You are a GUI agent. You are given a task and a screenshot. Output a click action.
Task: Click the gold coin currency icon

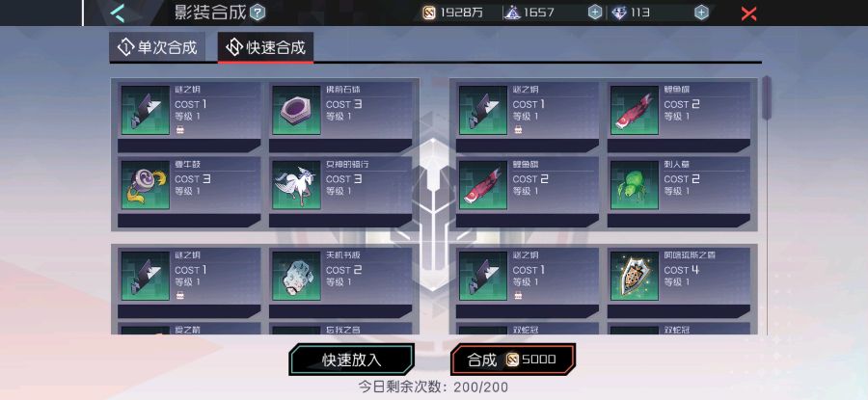pos(429,13)
